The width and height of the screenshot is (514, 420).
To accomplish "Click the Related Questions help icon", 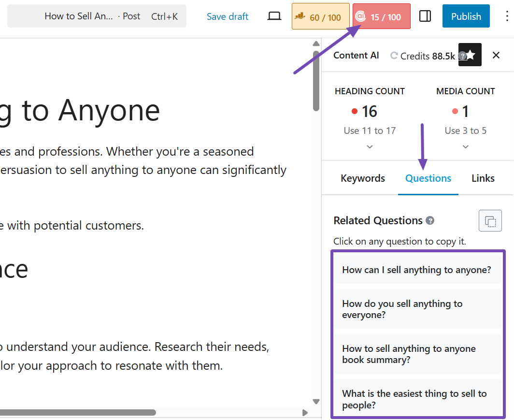I will pyautogui.click(x=430, y=221).
